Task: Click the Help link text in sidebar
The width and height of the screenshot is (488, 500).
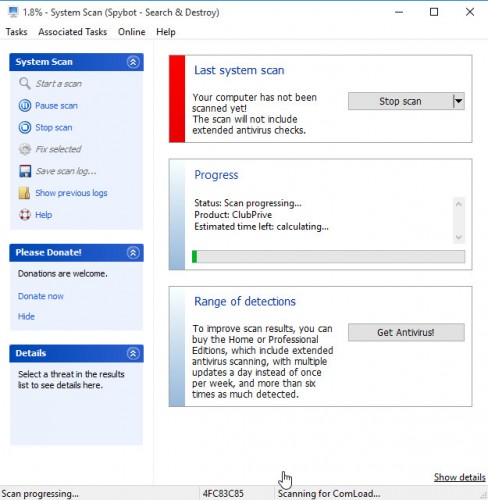Action: pyautogui.click(x=44, y=215)
